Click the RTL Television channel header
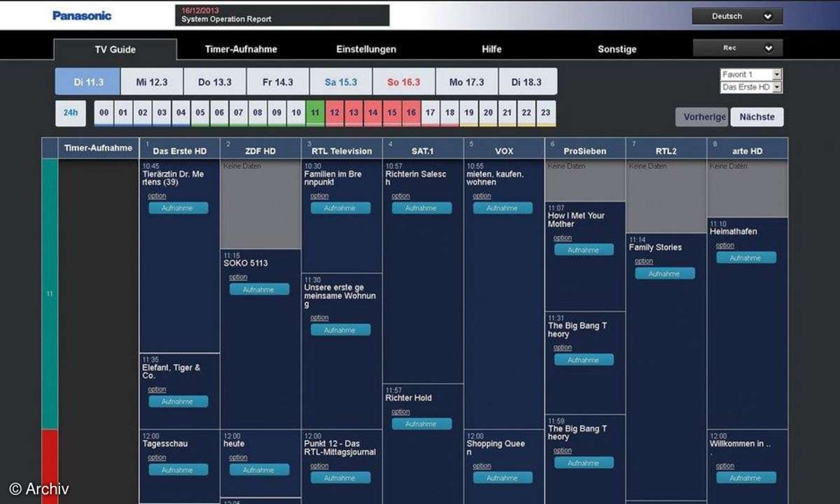This screenshot has width=840, height=504. (342, 148)
